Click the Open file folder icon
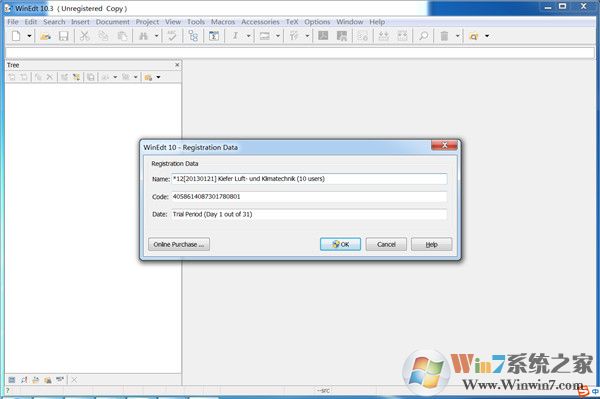This screenshot has width=600, height=399. coord(46,36)
